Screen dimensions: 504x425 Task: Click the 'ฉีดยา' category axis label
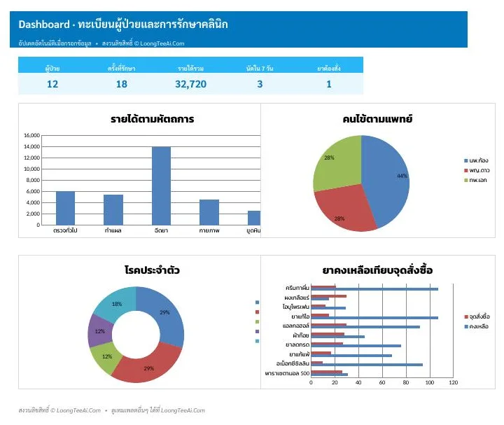pyautogui.click(x=161, y=230)
